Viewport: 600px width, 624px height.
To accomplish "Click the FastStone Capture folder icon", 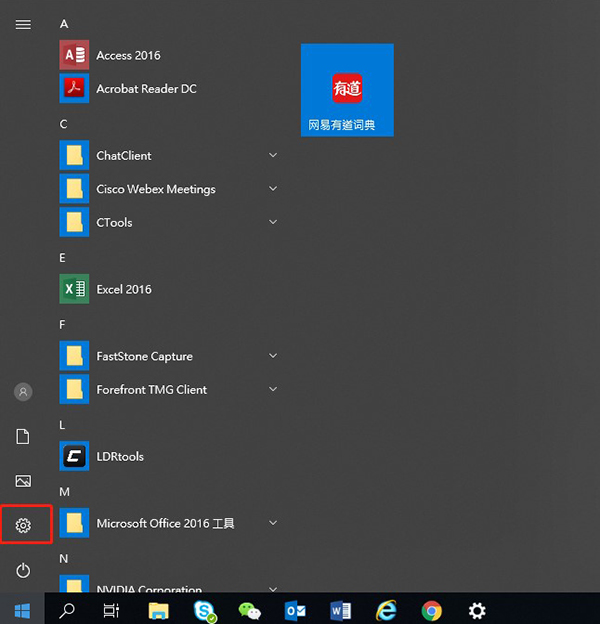I will click(74, 356).
